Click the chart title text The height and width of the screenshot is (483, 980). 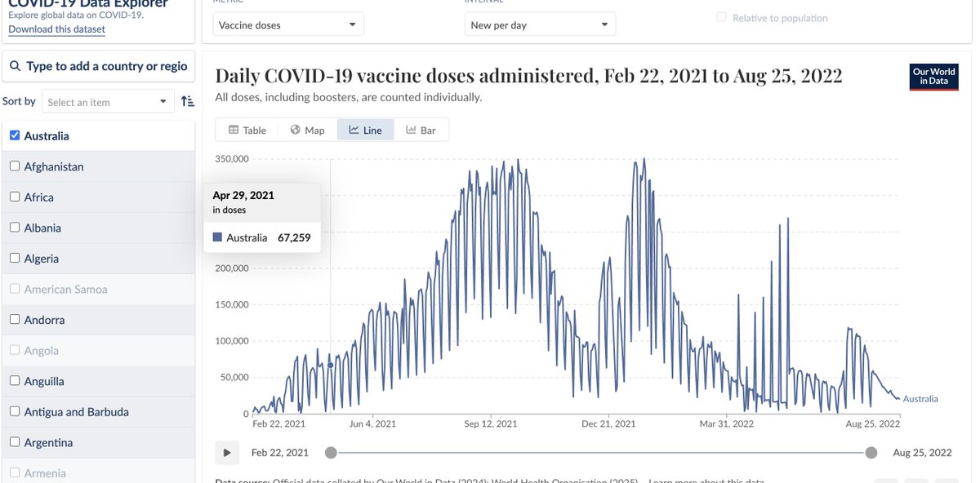(528, 76)
